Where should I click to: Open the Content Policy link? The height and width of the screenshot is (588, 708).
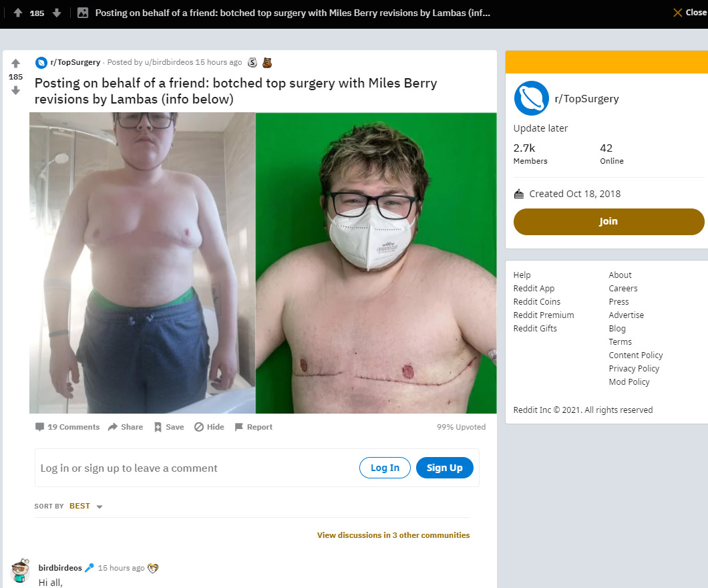[635, 355]
